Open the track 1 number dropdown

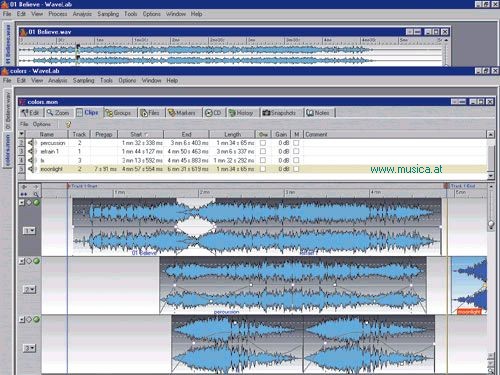29,231
